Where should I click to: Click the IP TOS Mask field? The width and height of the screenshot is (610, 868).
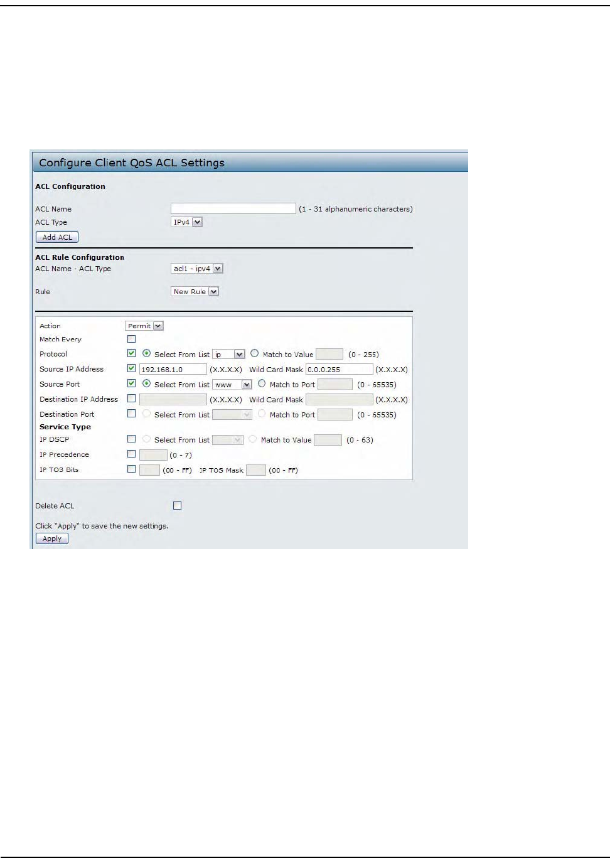pyautogui.click(x=256, y=470)
